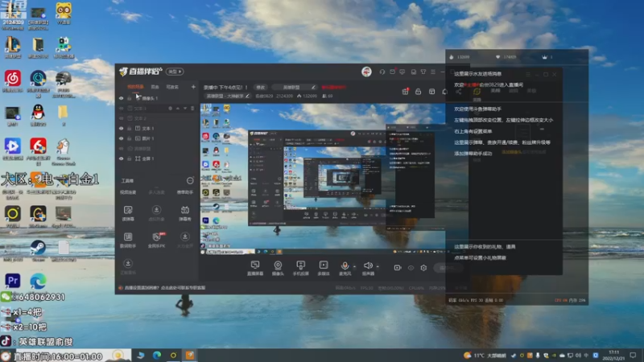The width and height of the screenshot is (644, 362).
Task: Open the user avatar profile
Action: click(x=366, y=72)
